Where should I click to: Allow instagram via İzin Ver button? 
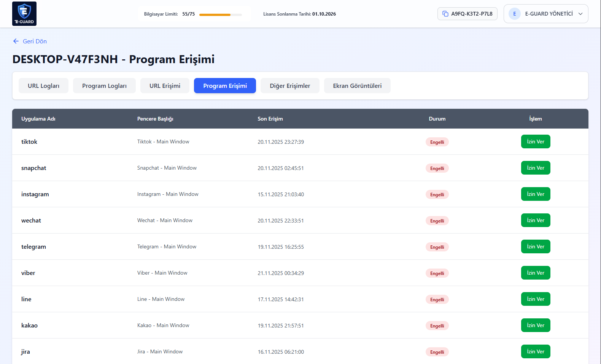click(535, 194)
